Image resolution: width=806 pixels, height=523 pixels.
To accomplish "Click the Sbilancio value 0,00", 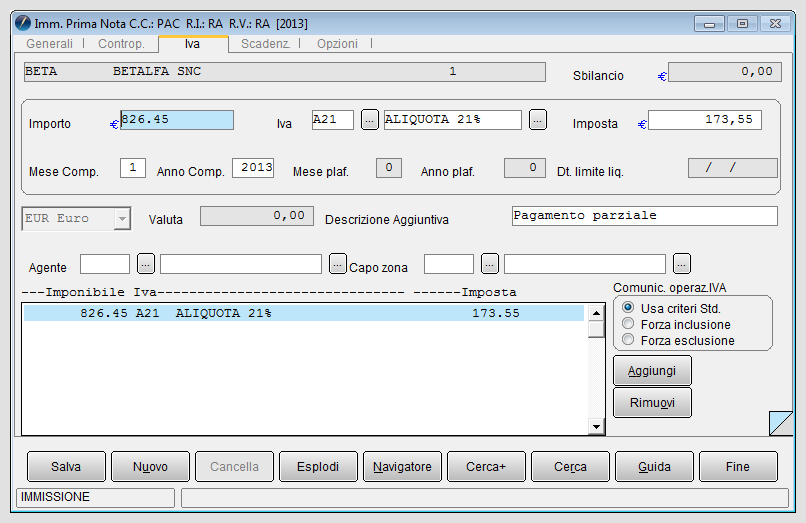I will coord(725,72).
